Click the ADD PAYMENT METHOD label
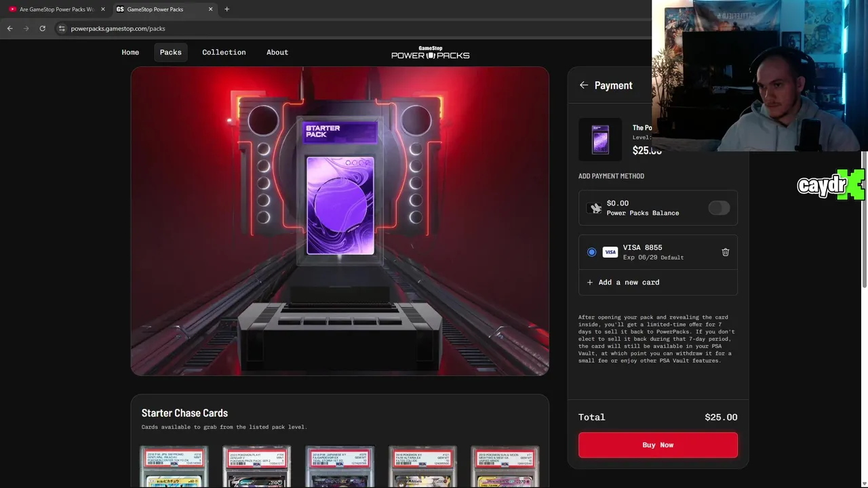The height and width of the screenshot is (488, 868). tap(611, 176)
